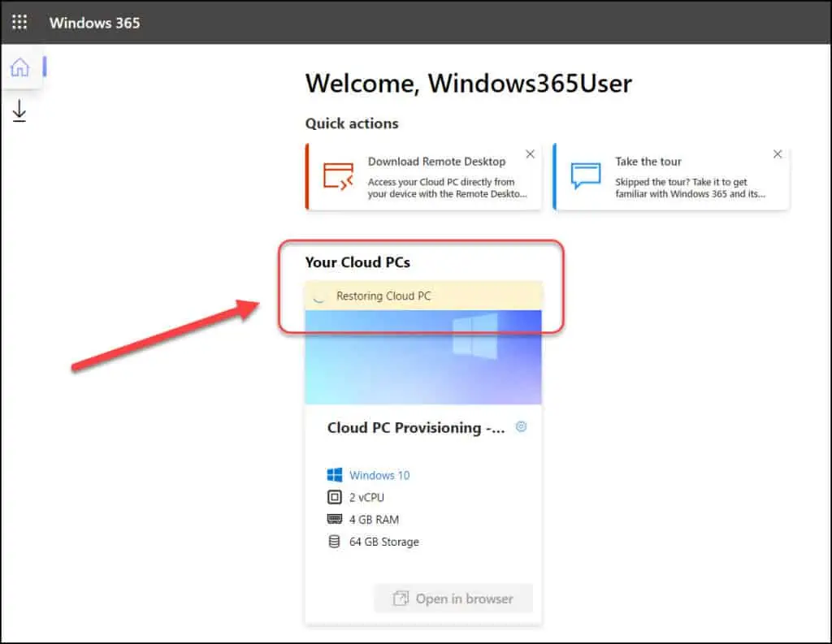Image resolution: width=832 pixels, height=644 pixels.
Task: Click the Restoring Cloud PC spinner
Action: 318,296
